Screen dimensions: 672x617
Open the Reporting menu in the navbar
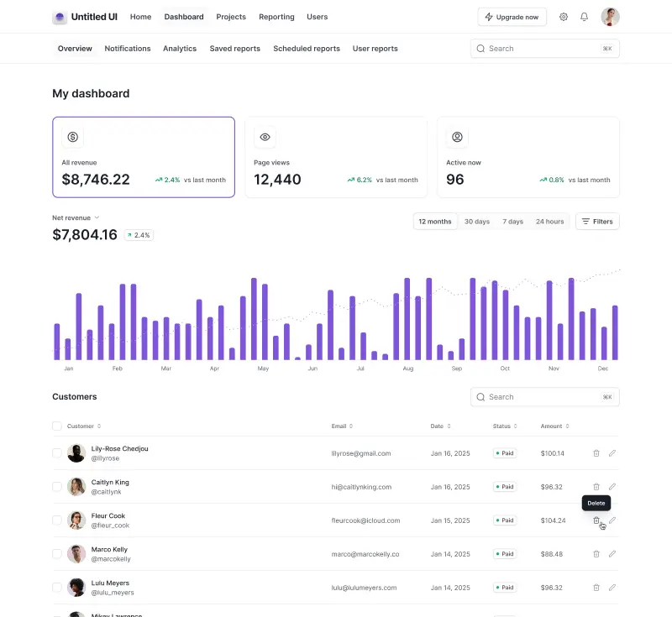click(x=276, y=17)
